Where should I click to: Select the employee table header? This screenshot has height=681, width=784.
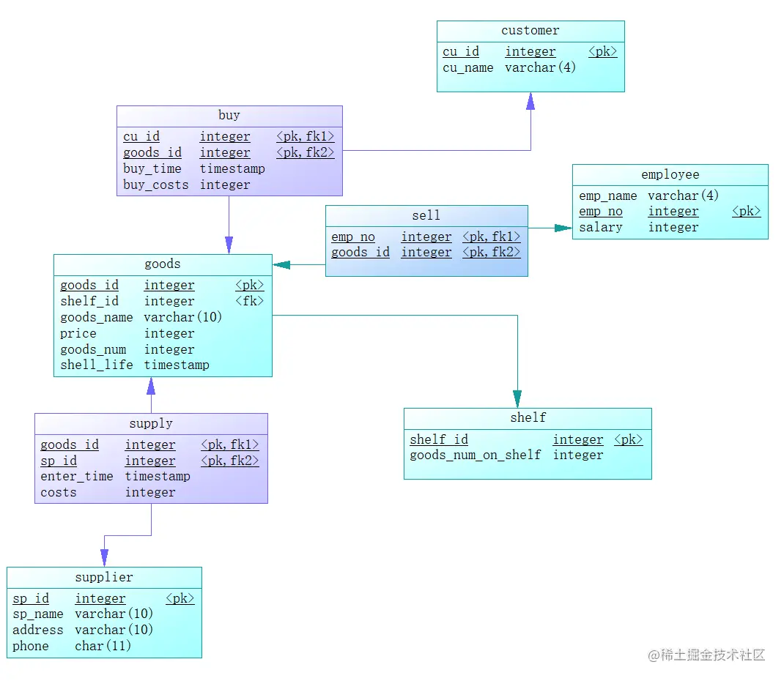click(x=670, y=174)
